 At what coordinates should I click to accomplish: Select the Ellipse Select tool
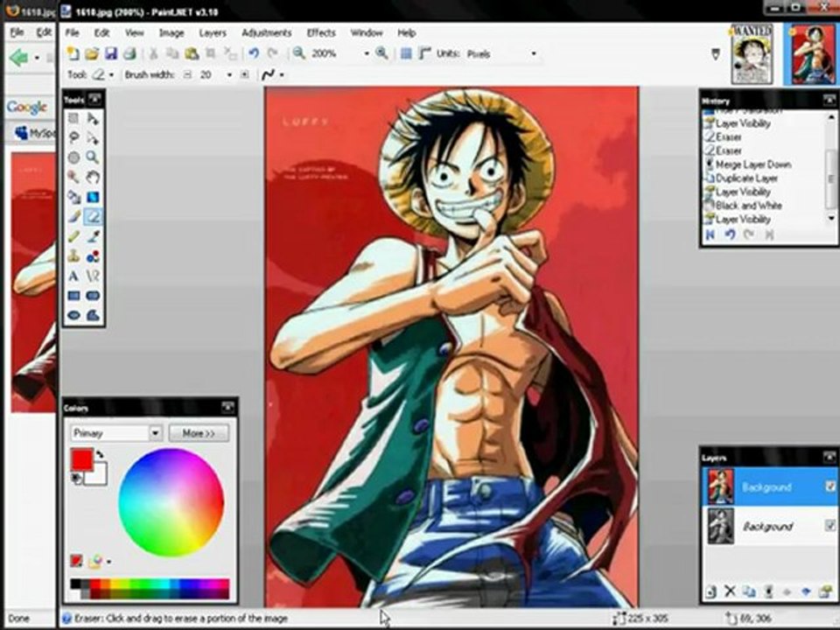coord(73,157)
